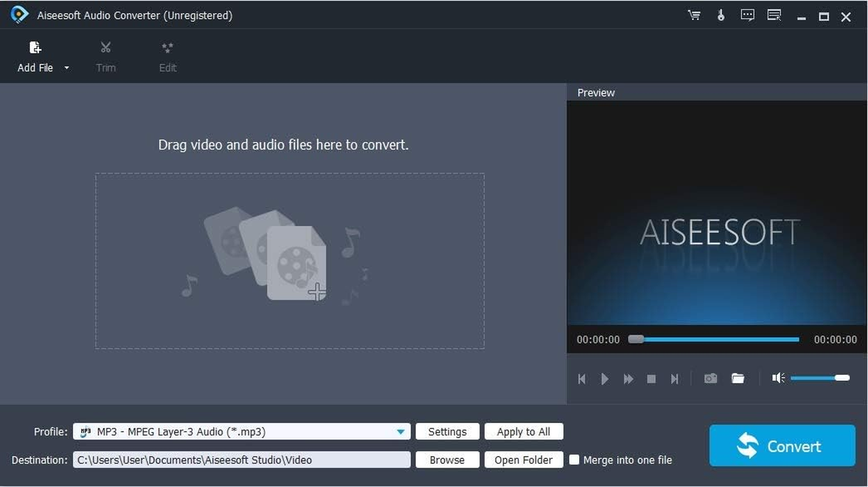Open the Menu list icon near the titlebar

(x=774, y=15)
